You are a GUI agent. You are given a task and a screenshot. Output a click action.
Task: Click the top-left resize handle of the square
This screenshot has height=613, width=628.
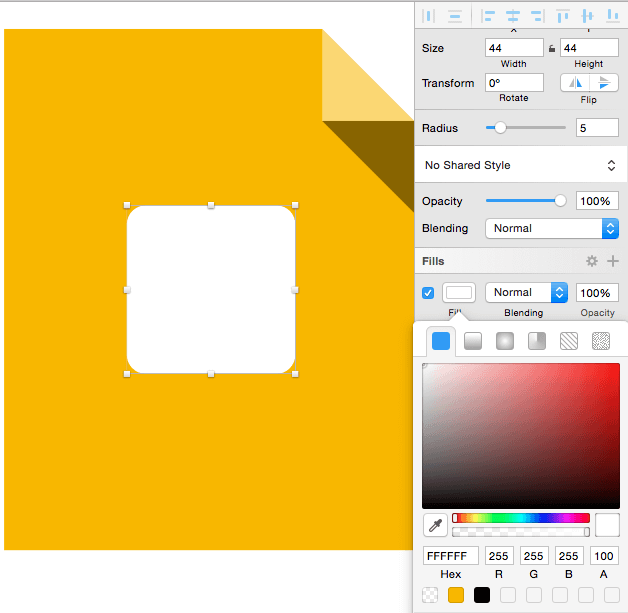pyautogui.click(x=127, y=205)
